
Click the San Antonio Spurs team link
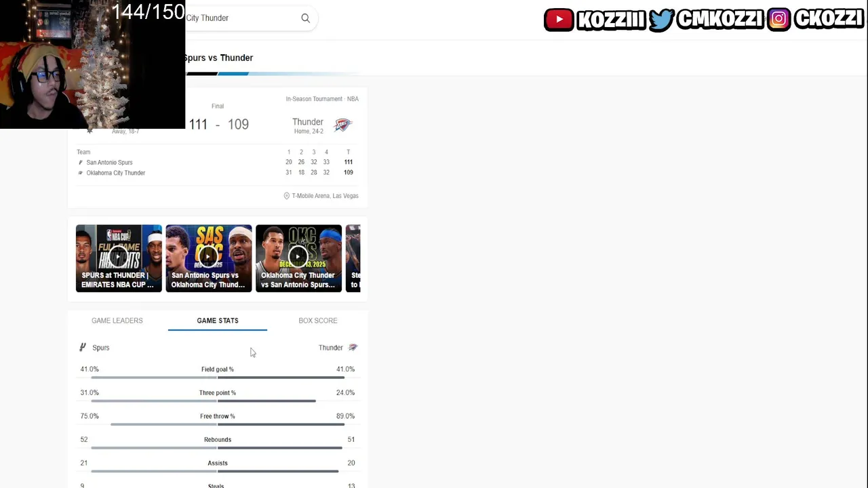tap(109, 163)
